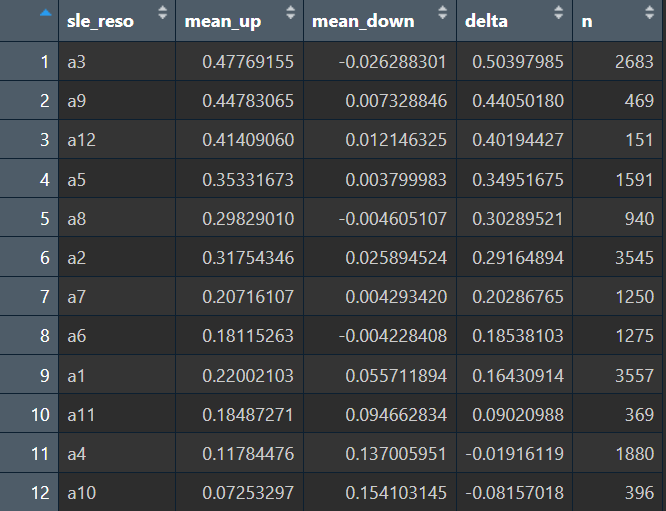Select row number 1 index cell
Image resolution: width=666 pixels, height=511 pixels.
click(29, 62)
